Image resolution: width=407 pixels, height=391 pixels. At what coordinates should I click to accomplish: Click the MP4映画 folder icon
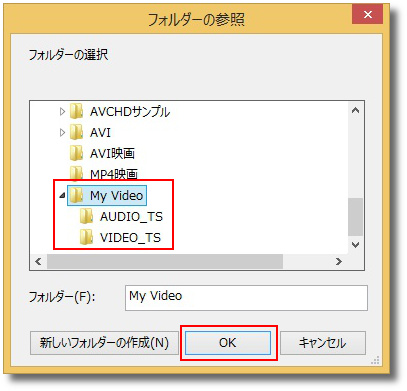(x=77, y=173)
